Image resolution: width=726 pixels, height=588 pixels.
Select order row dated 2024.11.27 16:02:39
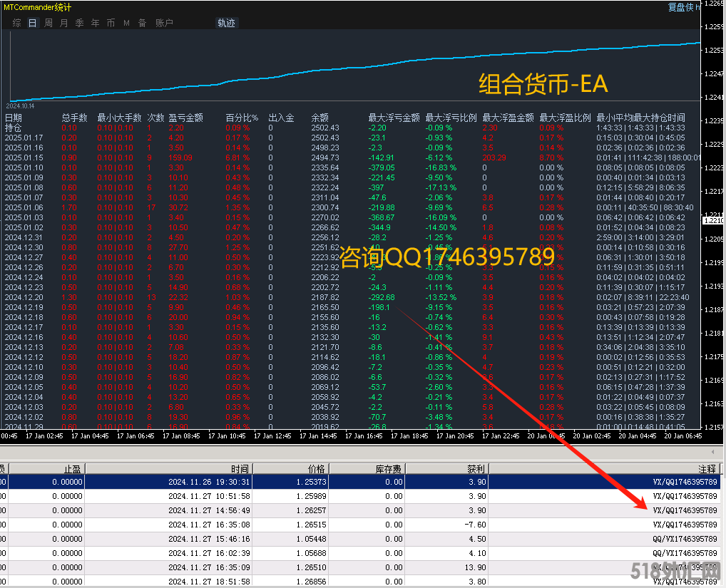coord(359,553)
